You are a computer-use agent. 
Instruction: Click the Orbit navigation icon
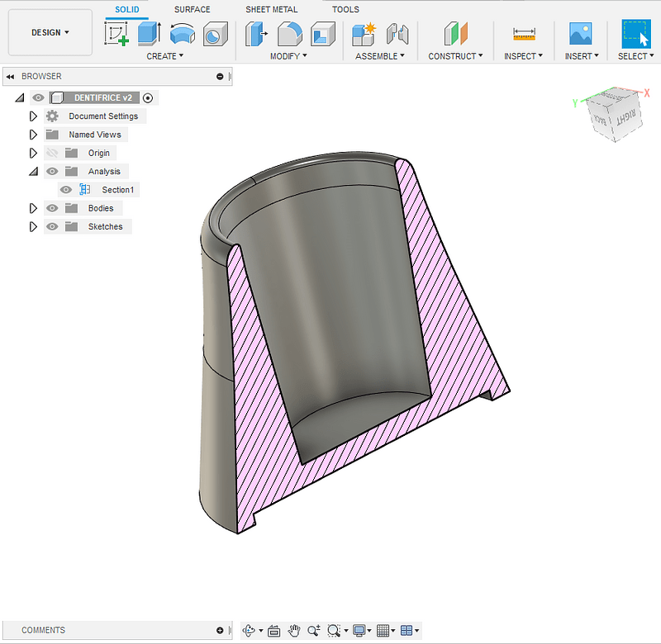(250, 631)
